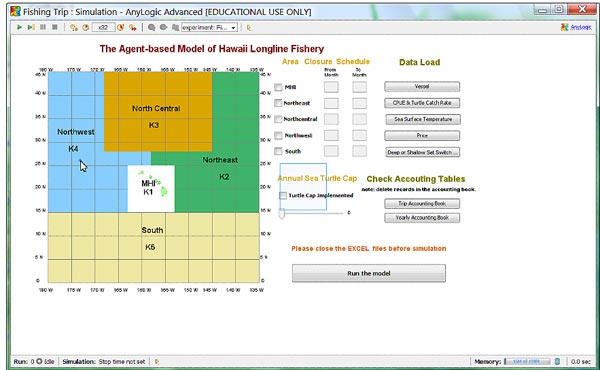Screen dimensions: 600x370
Task: Click the run Idle status indicator
Action: click(x=45, y=362)
